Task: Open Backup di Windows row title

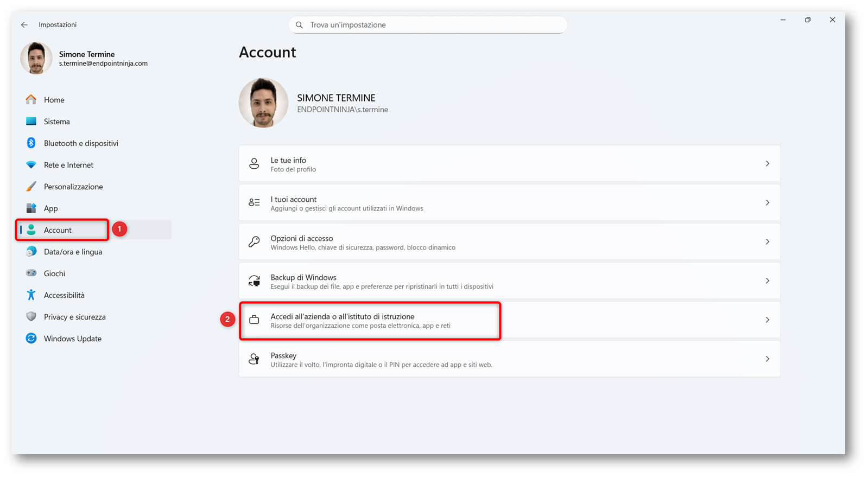Action: pyautogui.click(x=303, y=277)
